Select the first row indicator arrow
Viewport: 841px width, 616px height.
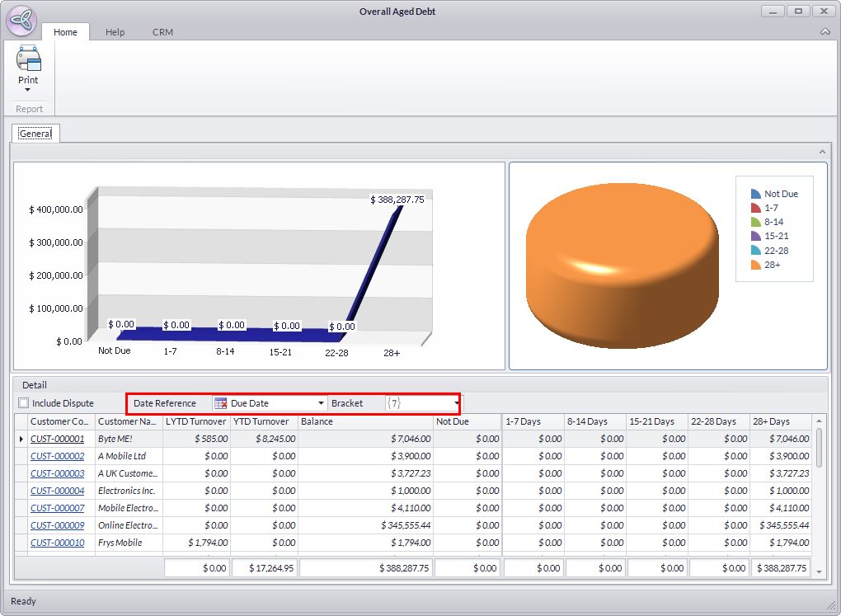pos(21,439)
